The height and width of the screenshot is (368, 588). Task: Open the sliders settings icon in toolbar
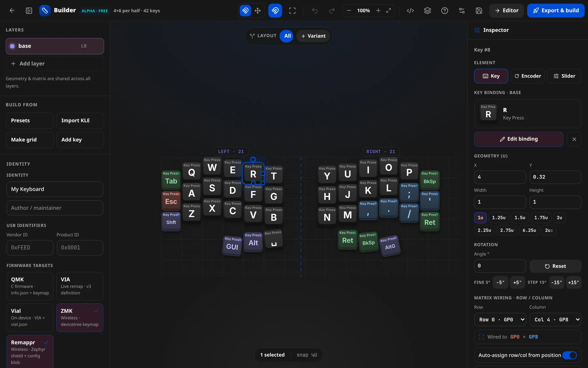462,10
